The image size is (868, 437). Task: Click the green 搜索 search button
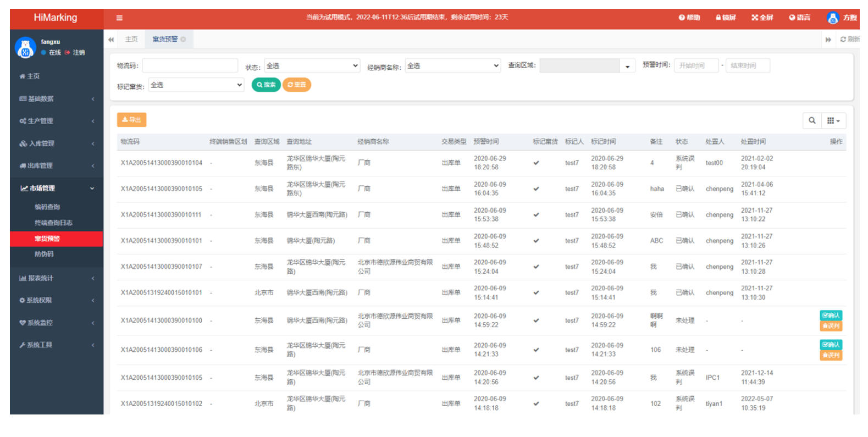click(x=266, y=85)
